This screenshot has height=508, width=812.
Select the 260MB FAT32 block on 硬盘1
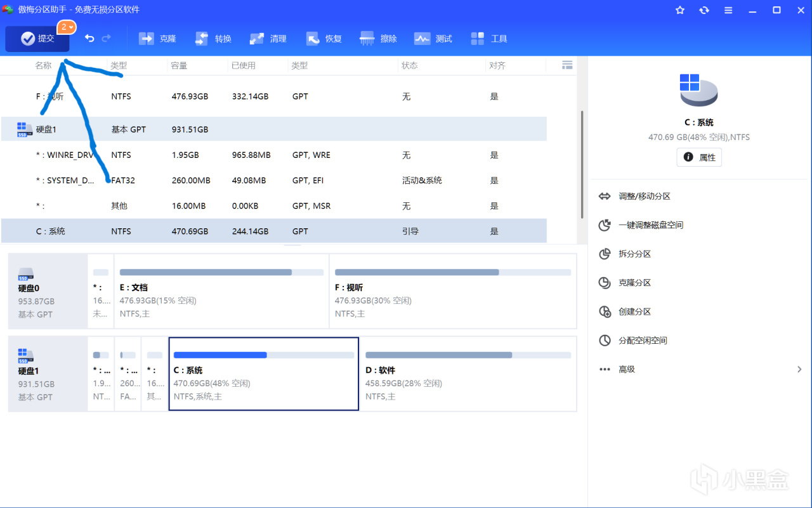click(x=128, y=374)
